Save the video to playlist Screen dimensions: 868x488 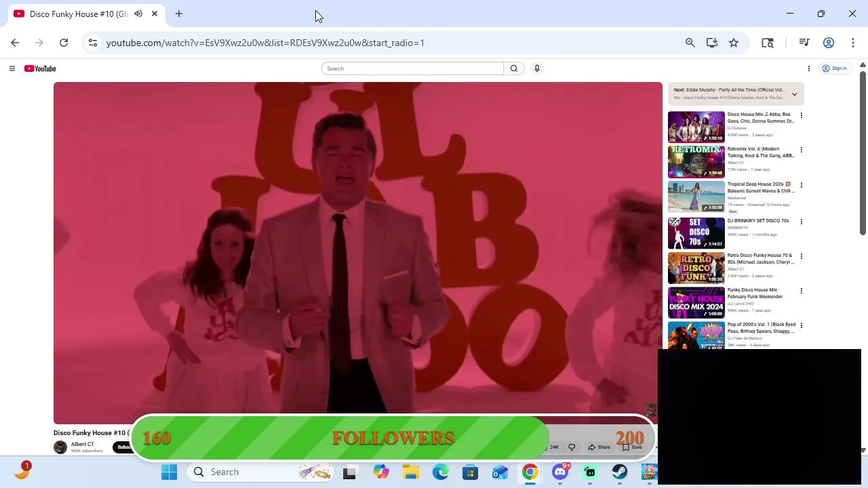tap(632, 447)
